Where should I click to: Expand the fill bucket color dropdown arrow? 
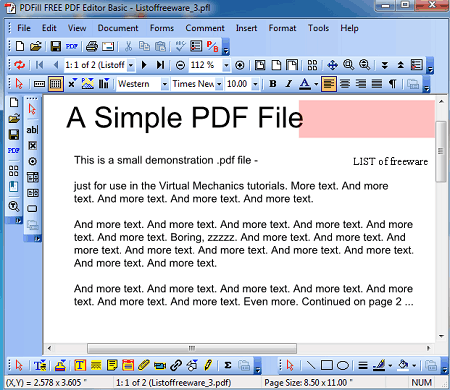pos(414,366)
